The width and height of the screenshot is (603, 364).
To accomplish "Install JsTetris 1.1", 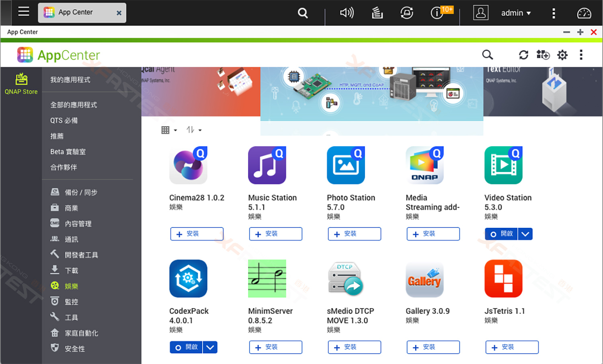I will point(512,347).
